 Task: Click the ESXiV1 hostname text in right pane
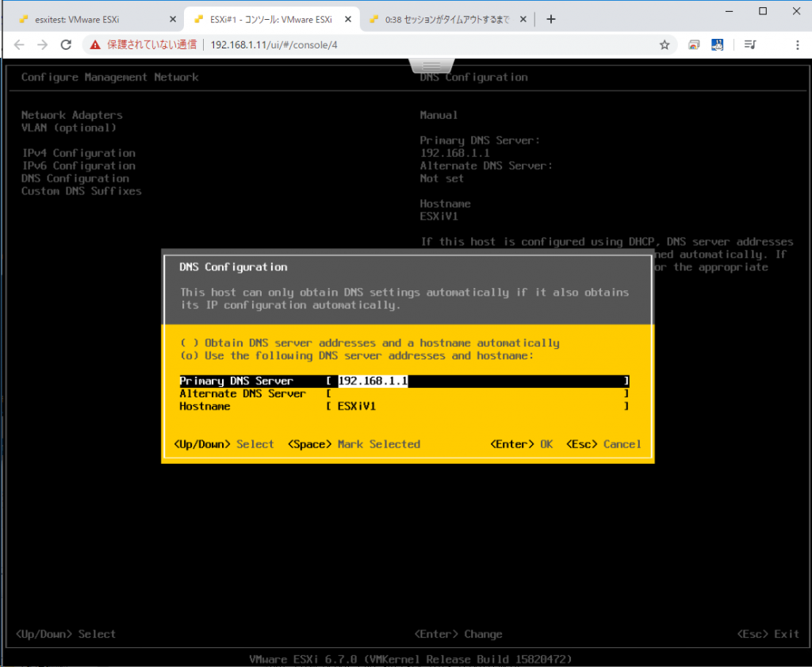pyautogui.click(x=439, y=217)
